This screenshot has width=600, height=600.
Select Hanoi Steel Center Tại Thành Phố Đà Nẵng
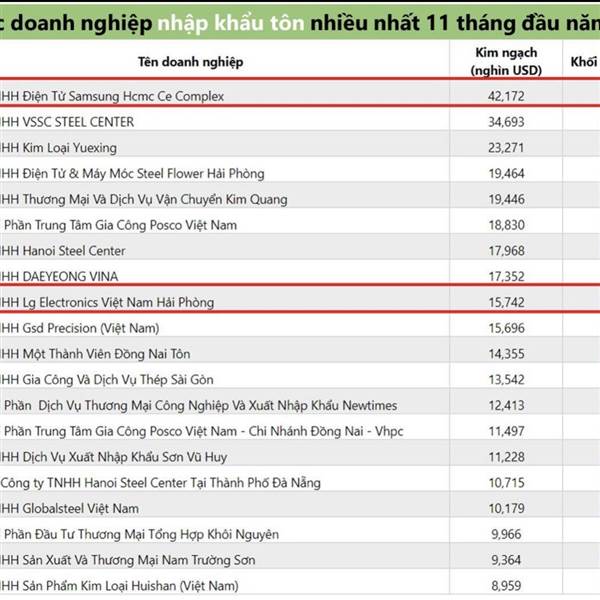pyautogui.click(x=160, y=483)
